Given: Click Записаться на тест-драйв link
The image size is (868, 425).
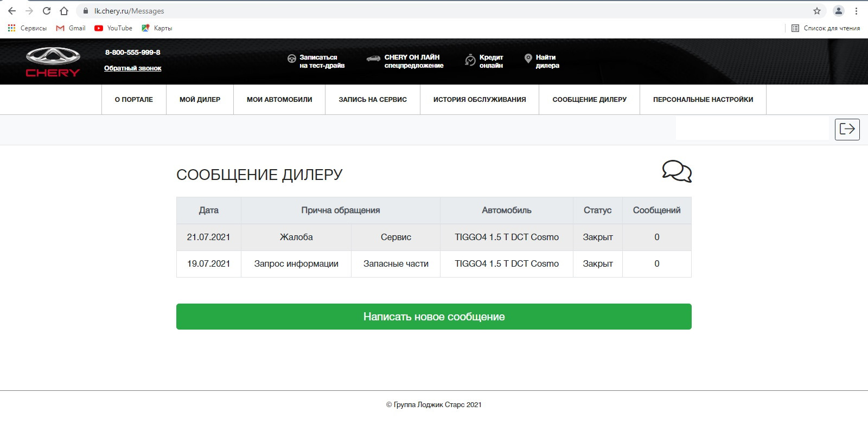Looking at the screenshot, I should 322,61.
